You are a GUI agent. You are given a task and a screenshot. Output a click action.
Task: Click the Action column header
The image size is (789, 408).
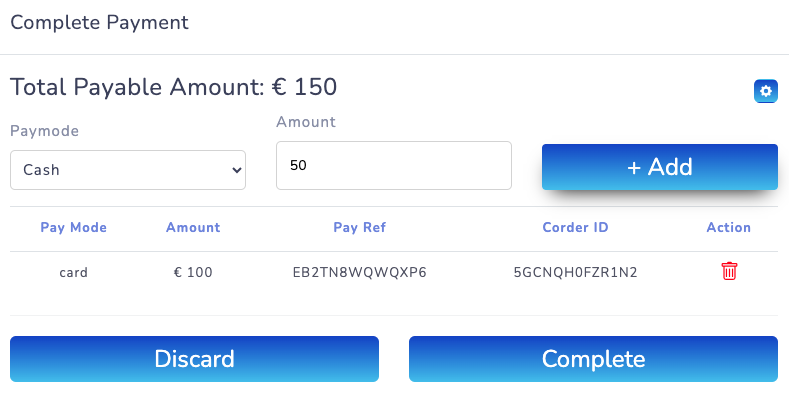coord(728,228)
